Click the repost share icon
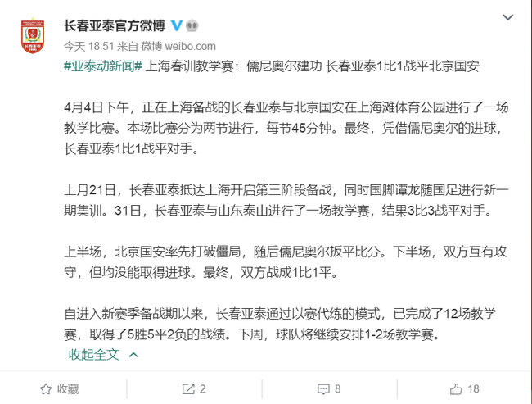Screen dimensions: 532x404 click(188, 389)
